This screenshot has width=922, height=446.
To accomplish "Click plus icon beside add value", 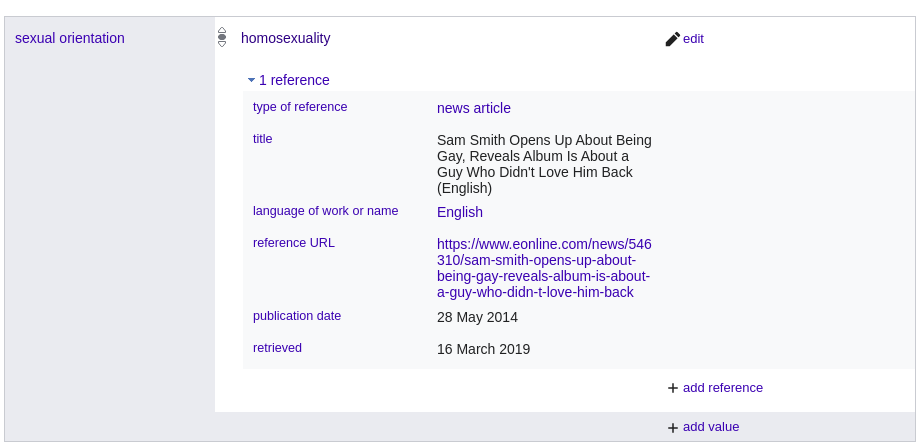I will pyautogui.click(x=673, y=427).
